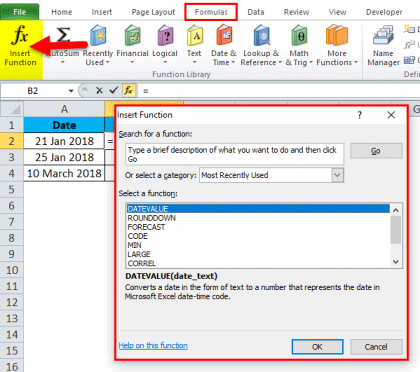Select DATEVALUE in the function list

coord(258,209)
